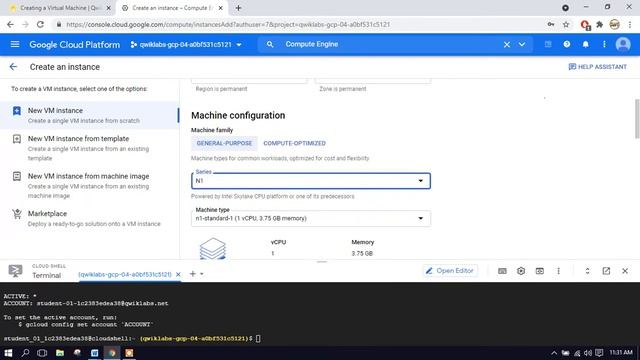Choose General-Purpose machine family
640x360 pixels.
click(x=224, y=143)
